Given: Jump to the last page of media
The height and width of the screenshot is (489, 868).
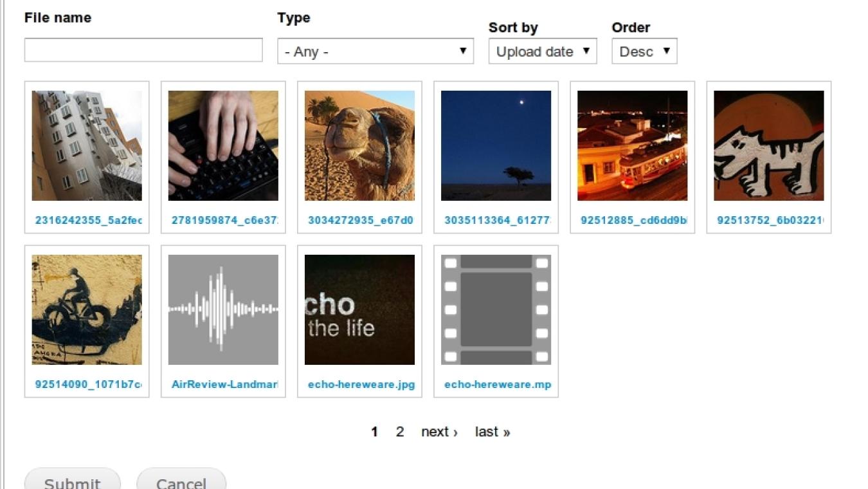Looking at the screenshot, I should pos(492,432).
